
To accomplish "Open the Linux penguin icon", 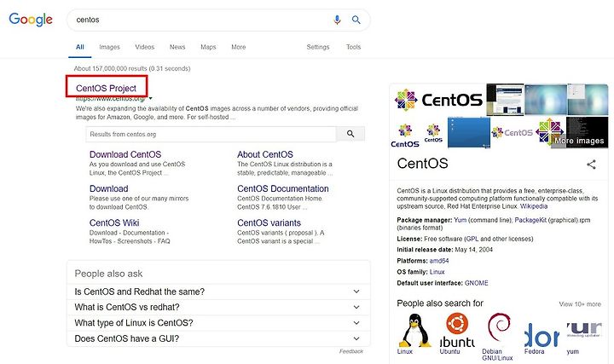I will click(414, 330).
